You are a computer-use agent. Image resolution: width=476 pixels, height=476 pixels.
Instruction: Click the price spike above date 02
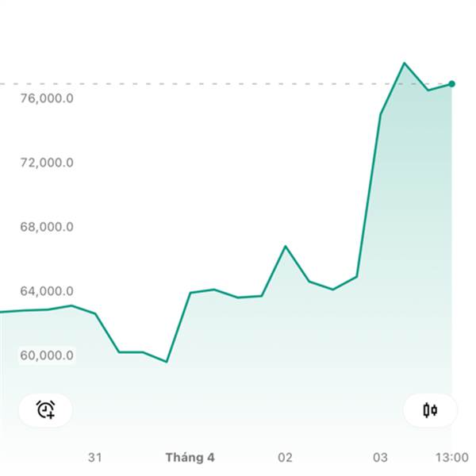point(286,246)
